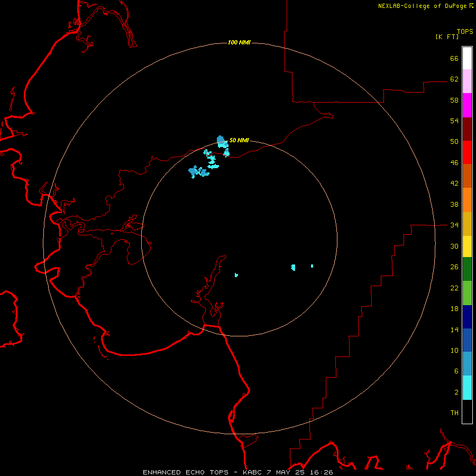Select the medium blue 18 kft swatch
476x476 pixels.
467,340
